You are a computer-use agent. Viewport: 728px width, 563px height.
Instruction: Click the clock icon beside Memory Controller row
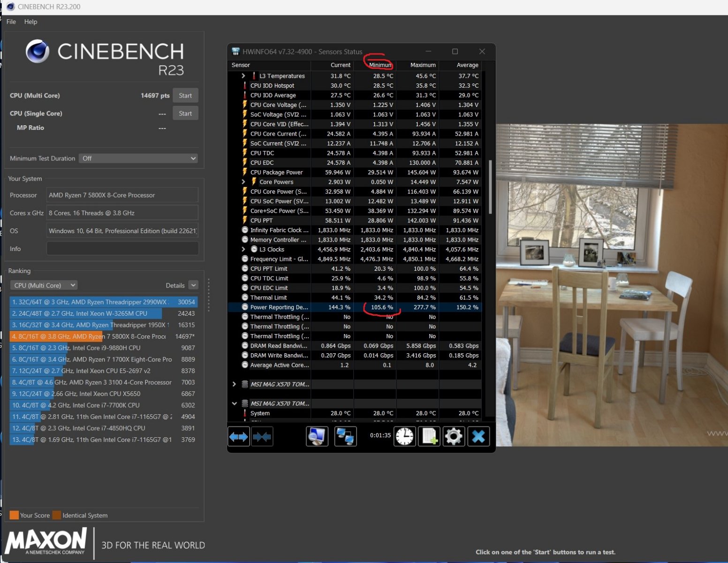(x=245, y=240)
